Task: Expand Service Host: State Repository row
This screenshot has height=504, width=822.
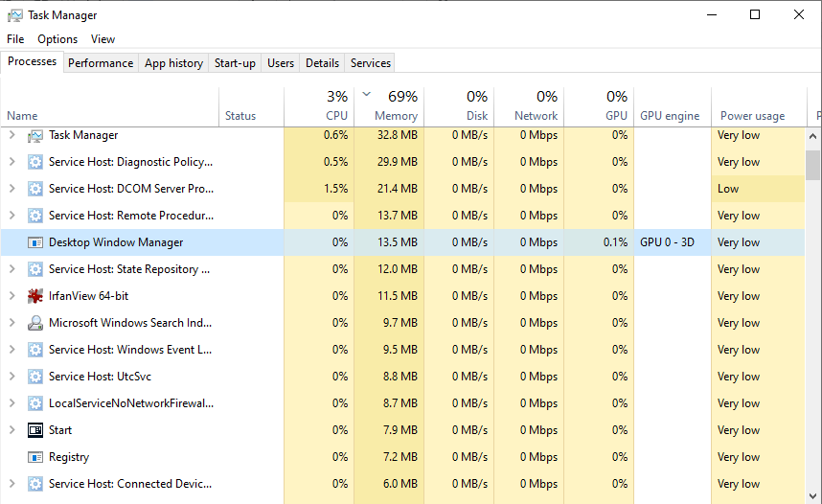Action: (x=12, y=268)
